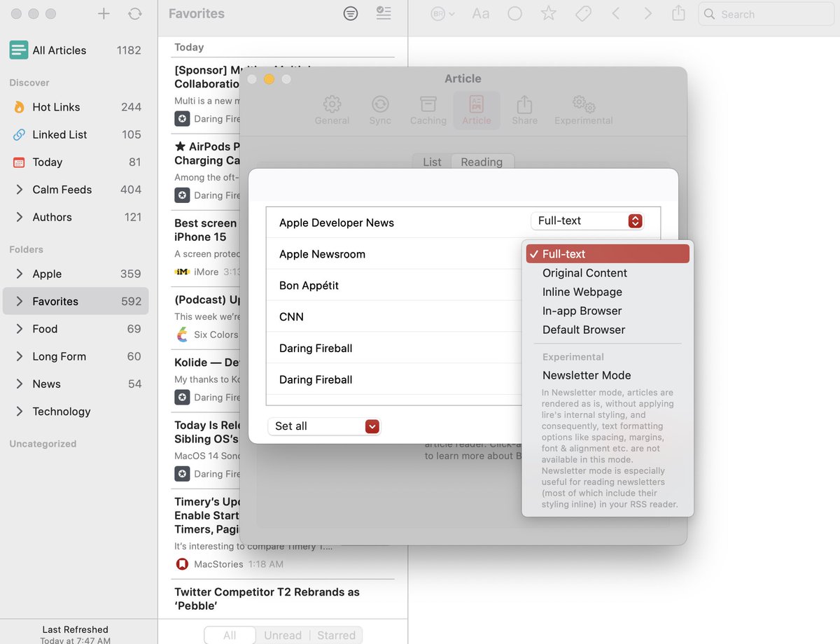Click the mark-all-read checklist icon

383,13
